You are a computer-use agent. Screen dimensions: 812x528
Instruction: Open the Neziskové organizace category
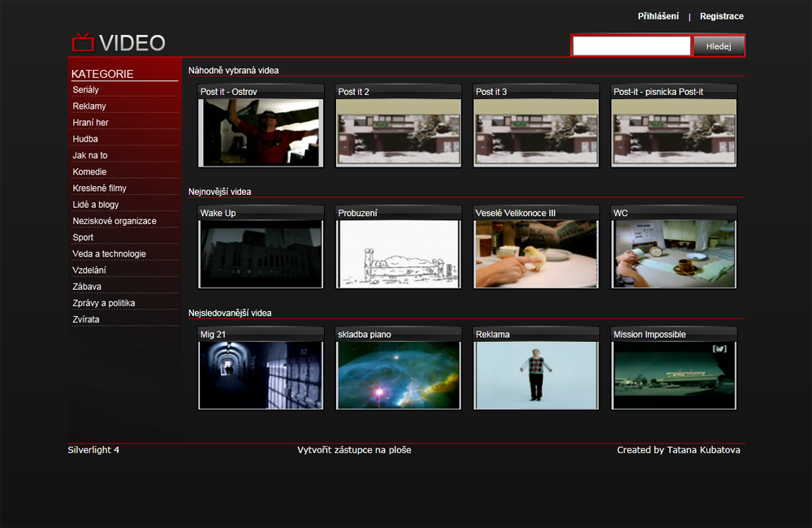pos(114,221)
